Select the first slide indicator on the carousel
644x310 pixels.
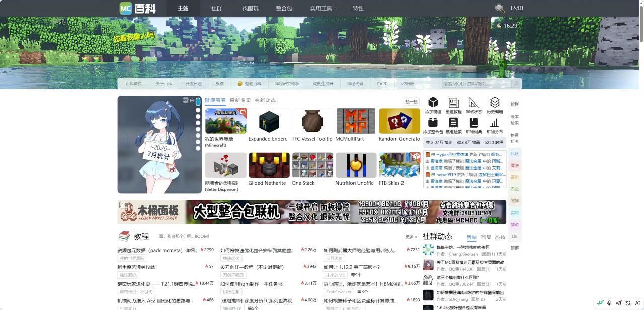coord(198,102)
